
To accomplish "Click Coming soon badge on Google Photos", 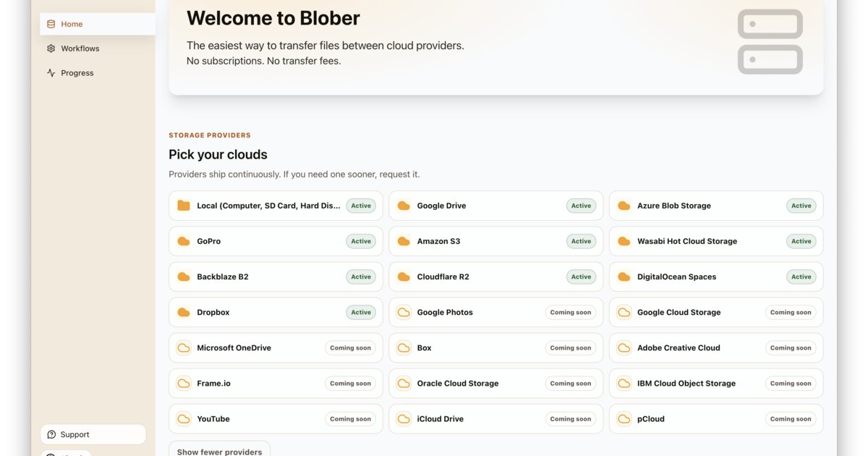I will 570,312.
